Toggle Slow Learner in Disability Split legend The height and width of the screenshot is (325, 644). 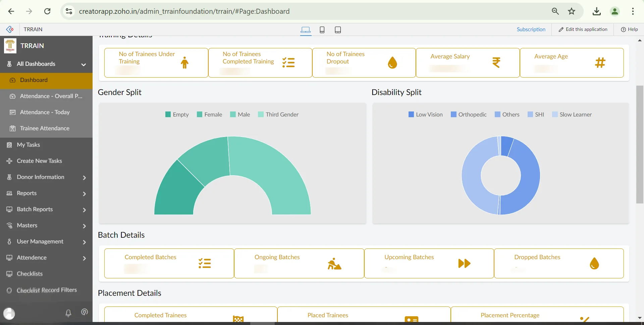point(572,114)
